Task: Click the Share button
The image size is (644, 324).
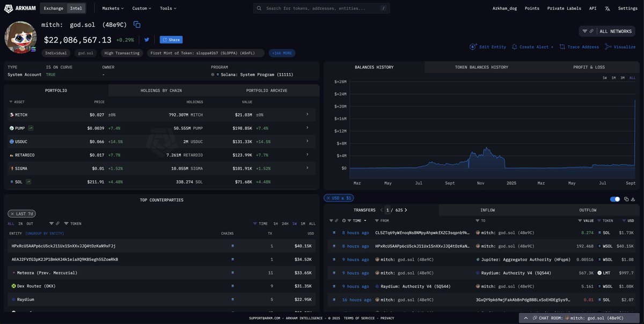Action: 171,40
